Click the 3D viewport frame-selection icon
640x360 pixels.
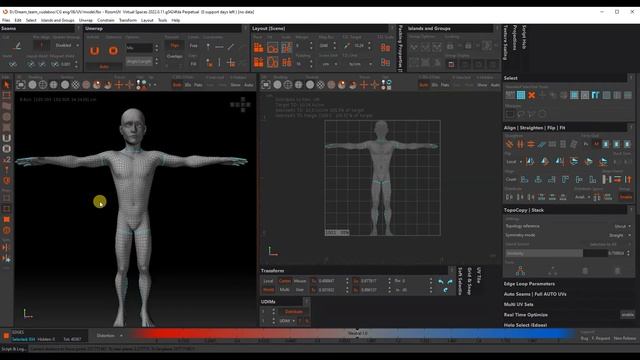[x=21, y=84]
